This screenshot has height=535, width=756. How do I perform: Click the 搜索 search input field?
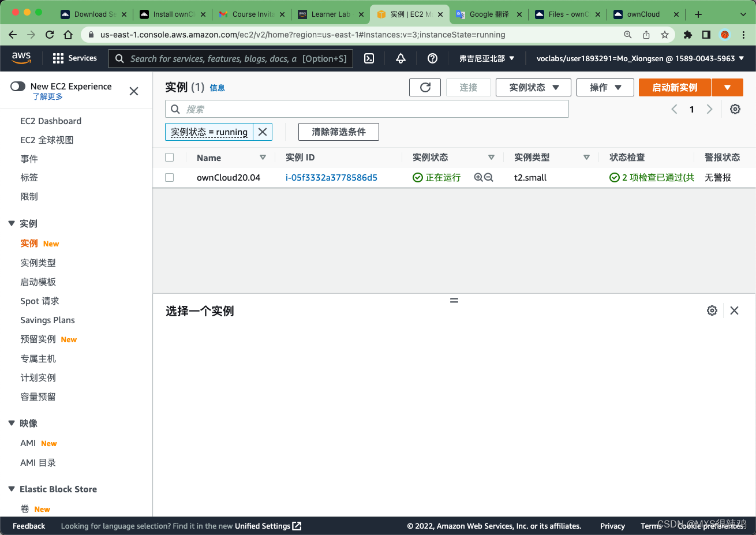(368, 109)
